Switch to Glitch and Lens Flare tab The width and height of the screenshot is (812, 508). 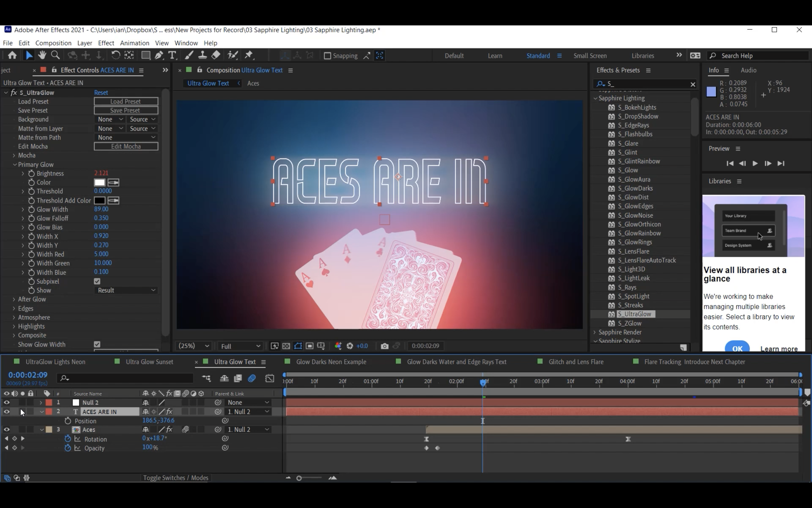pos(576,362)
